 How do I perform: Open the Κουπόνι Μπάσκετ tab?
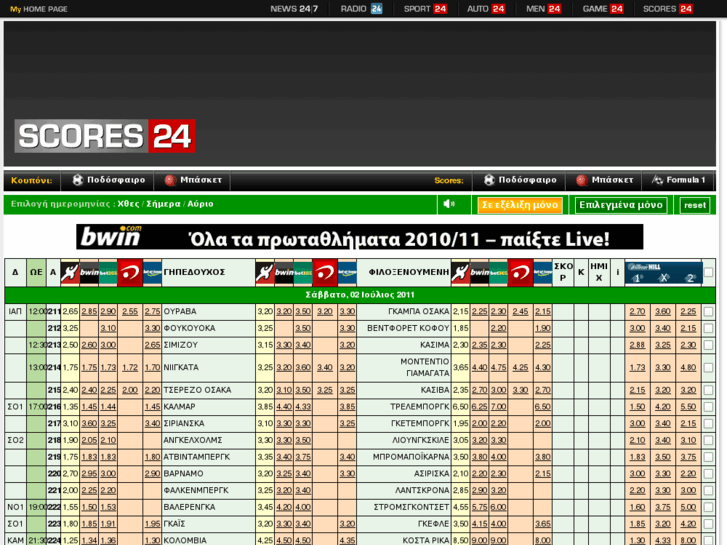(192, 180)
